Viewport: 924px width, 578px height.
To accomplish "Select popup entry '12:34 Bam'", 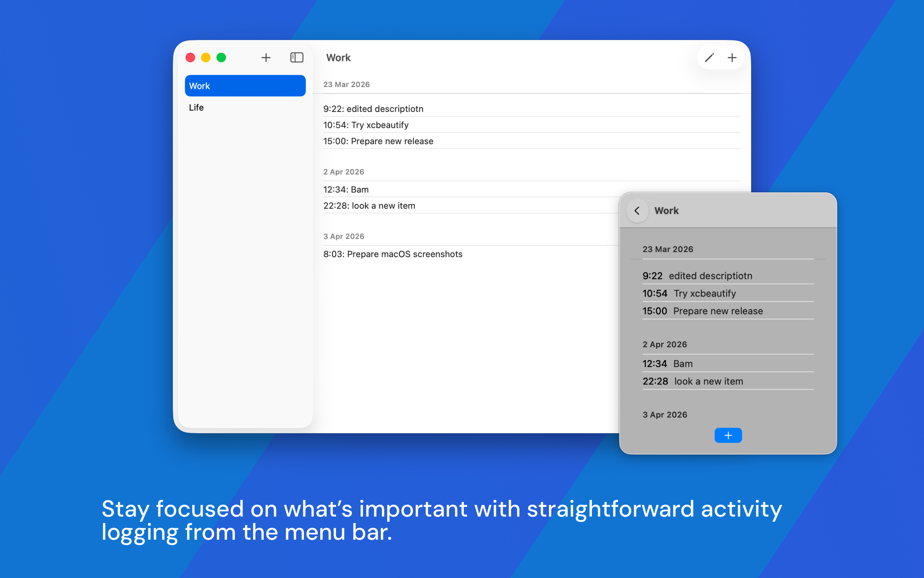I will click(x=728, y=363).
